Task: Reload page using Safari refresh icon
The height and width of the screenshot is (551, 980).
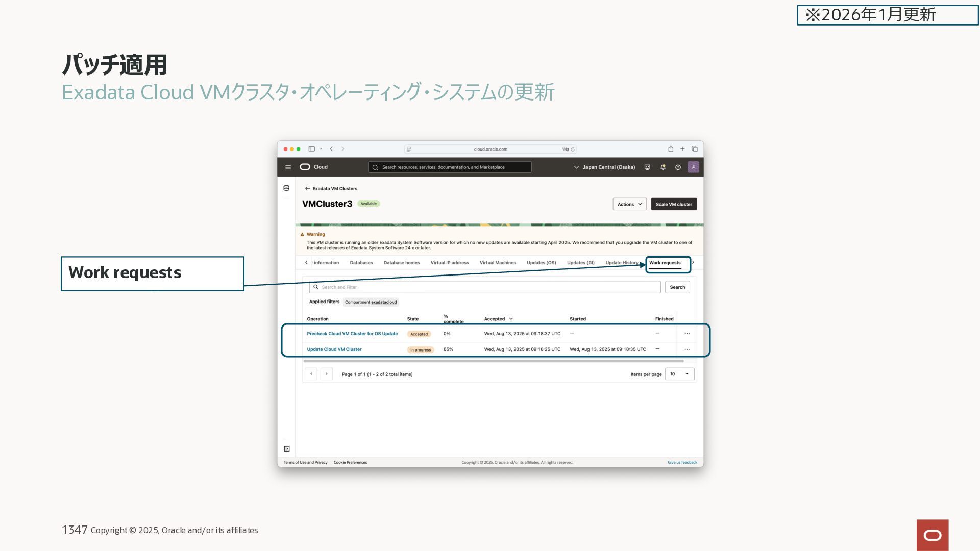Action: click(573, 149)
